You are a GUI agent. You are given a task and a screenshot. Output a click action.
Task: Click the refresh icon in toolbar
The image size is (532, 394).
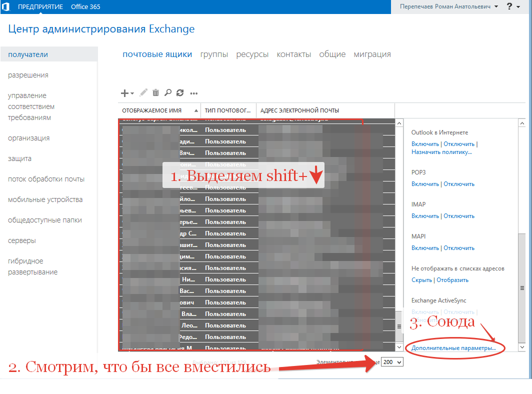coord(180,92)
